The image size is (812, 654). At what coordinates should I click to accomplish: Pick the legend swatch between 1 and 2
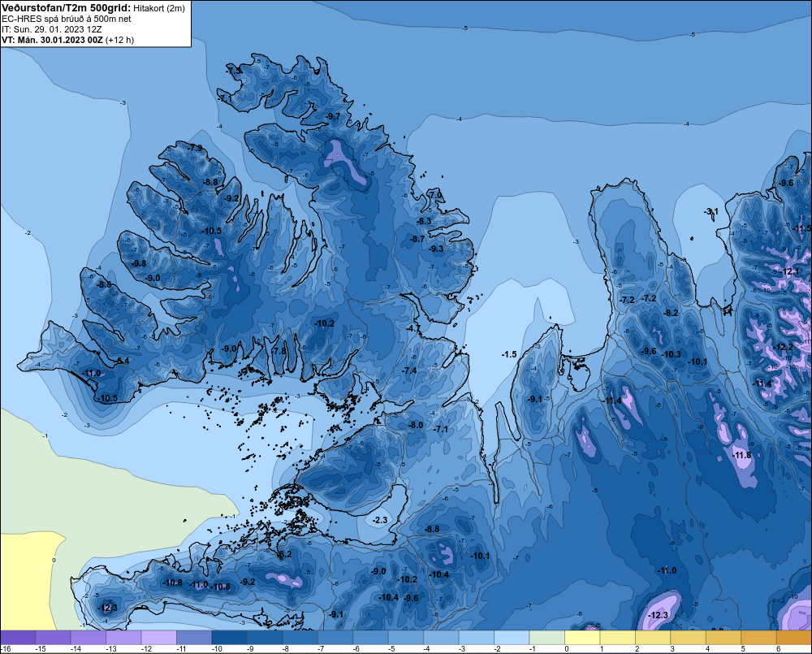(617, 638)
